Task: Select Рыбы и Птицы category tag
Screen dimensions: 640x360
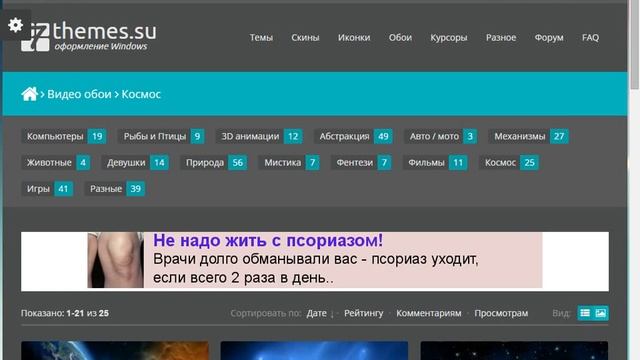Action: tap(161, 136)
